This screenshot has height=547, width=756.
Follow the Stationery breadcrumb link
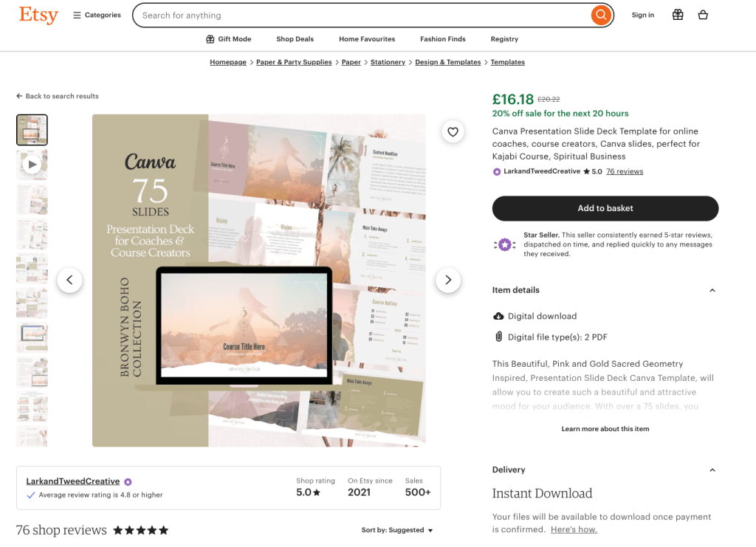pyautogui.click(x=388, y=62)
